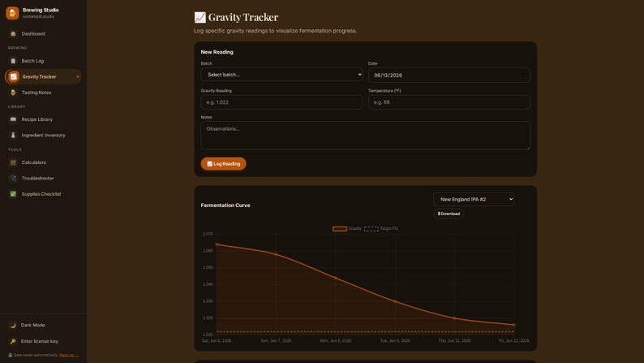Click the Fermentation Curve heading
The height and width of the screenshot is (363, 644).
click(225, 205)
